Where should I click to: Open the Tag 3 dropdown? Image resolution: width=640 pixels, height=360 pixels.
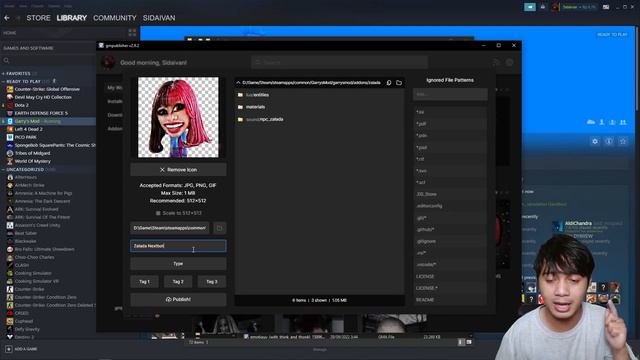(x=212, y=282)
